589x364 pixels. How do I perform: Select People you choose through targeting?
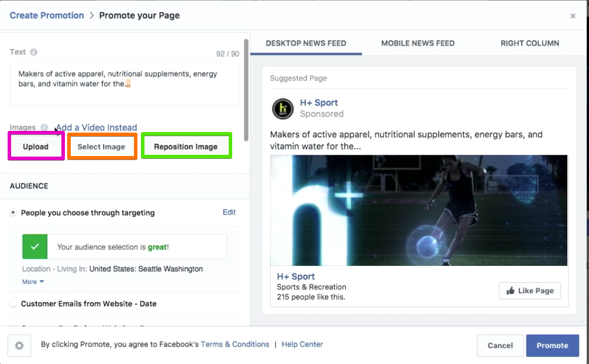tap(13, 213)
